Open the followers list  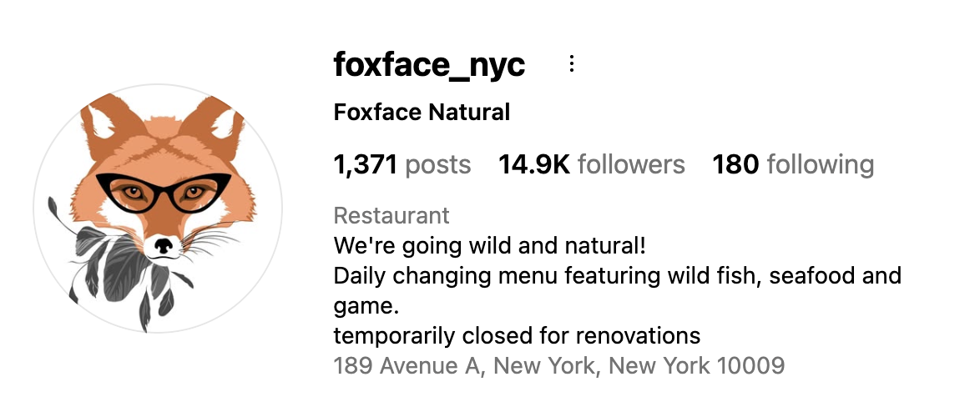pos(592,164)
